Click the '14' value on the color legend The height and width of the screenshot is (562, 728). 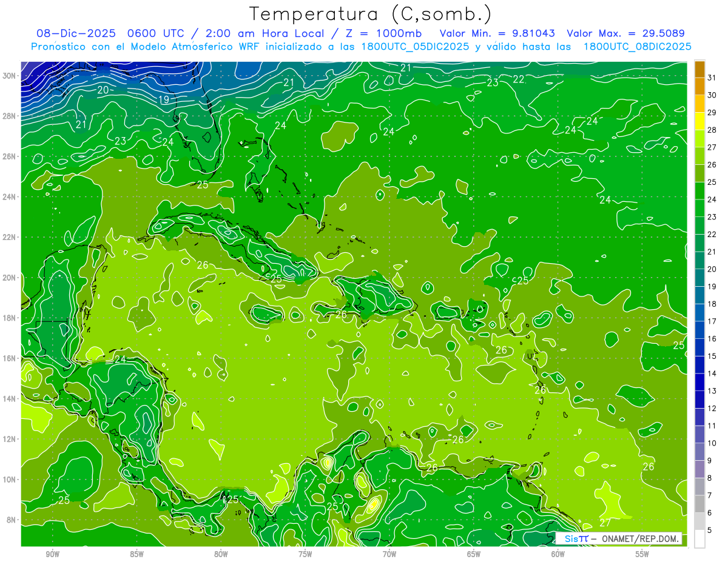coord(712,373)
